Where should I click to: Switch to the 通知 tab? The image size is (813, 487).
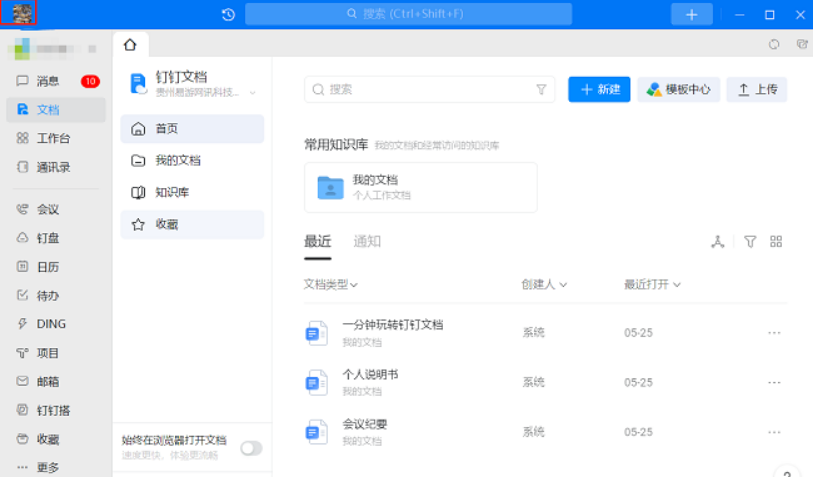(367, 241)
